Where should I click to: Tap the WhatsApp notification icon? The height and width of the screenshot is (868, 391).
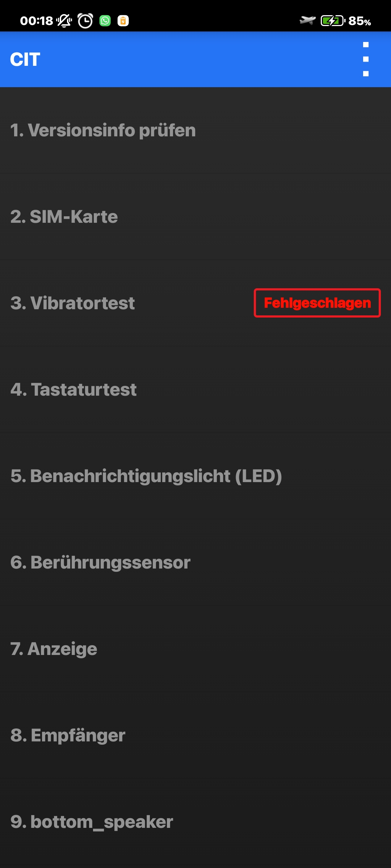pos(105,21)
